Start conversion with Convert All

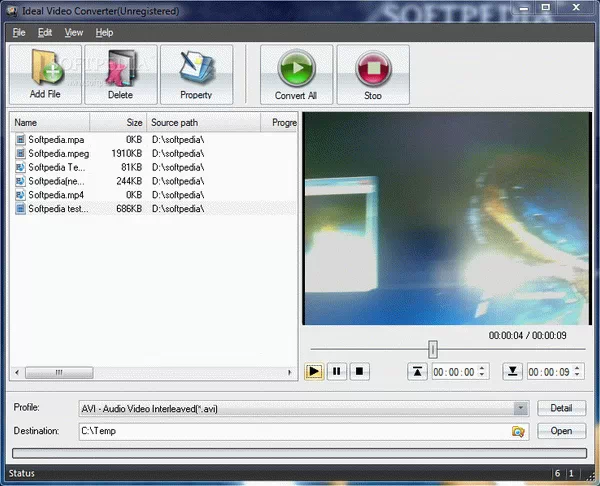[x=296, y=74]
